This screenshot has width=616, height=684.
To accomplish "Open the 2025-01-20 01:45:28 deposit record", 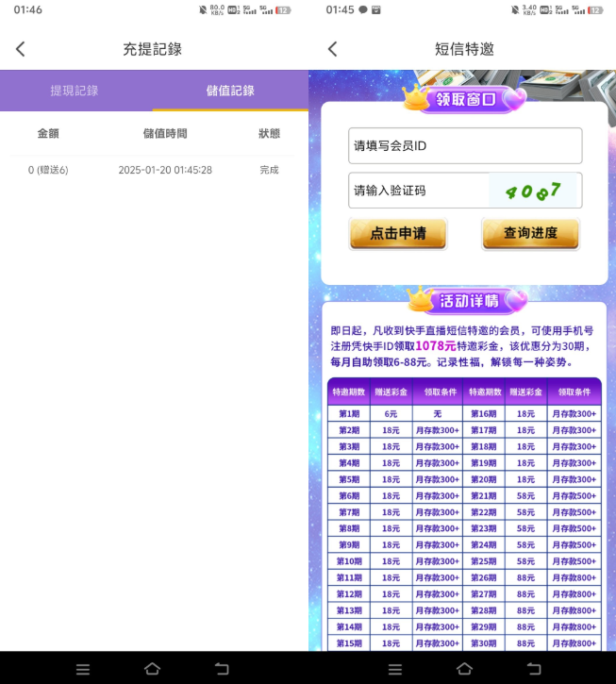I will (x=154, y=170).
